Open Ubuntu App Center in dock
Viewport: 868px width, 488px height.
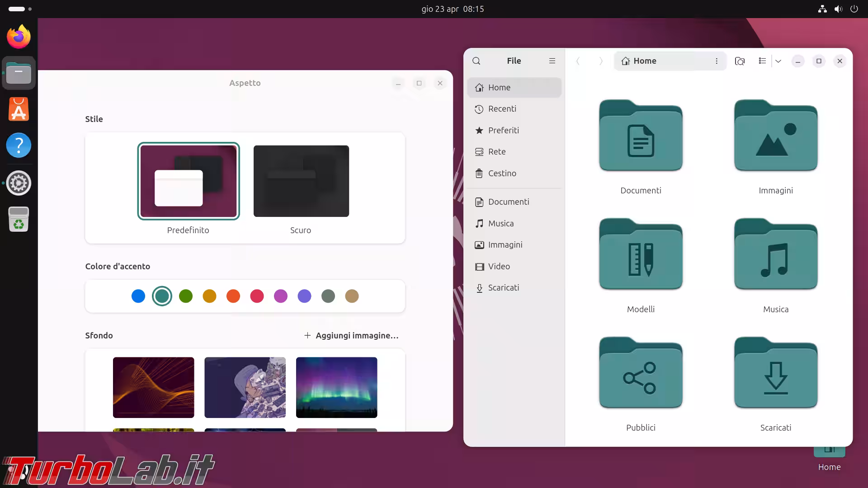pyautogui.click(x=19, y=109)
